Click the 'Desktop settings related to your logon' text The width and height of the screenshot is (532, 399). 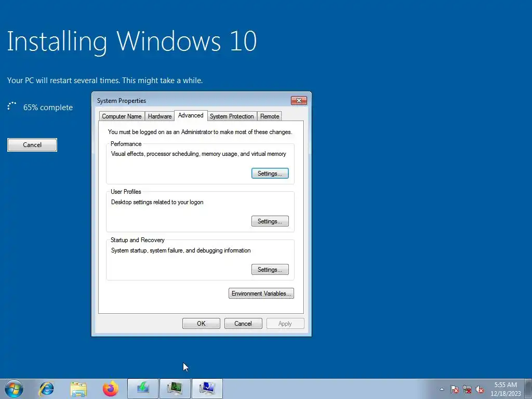point(157,202)
